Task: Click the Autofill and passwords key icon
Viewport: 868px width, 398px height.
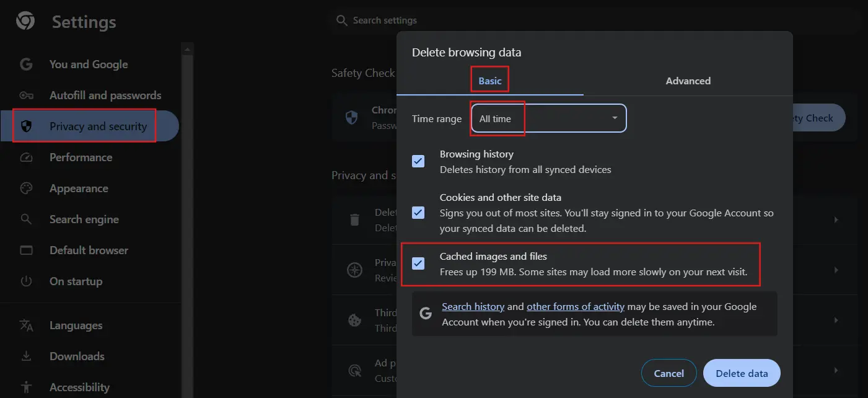Action: tap(26, 95)
